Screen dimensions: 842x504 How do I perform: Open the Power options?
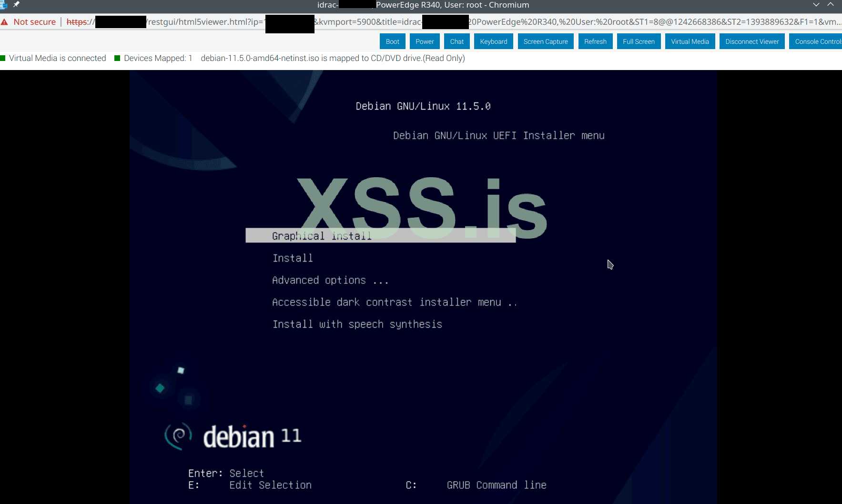424,41
